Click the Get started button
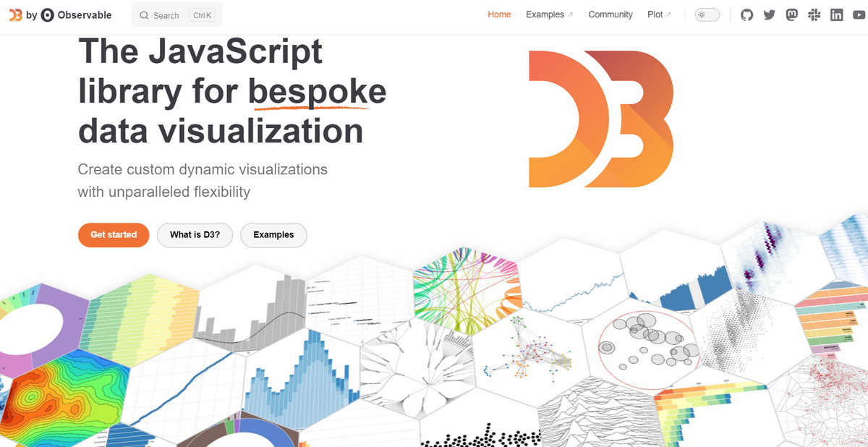 [114, 235]
